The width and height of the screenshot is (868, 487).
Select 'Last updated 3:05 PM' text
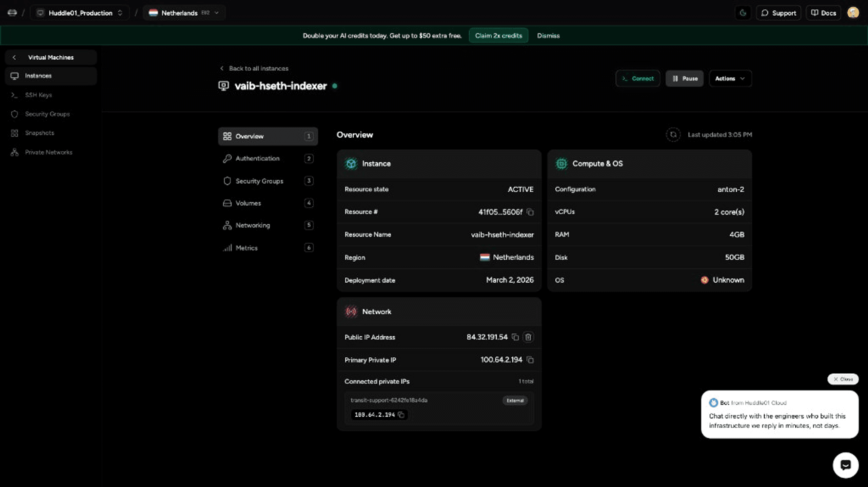point(719,135)
